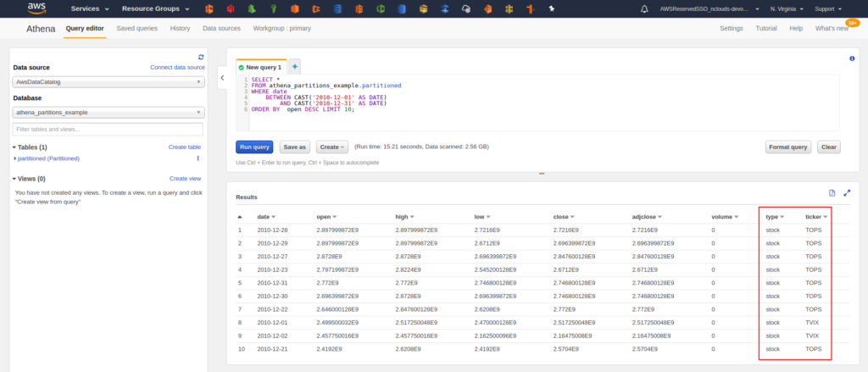The image size is (868, 372).
Task: Switch to the Query editor tab
Action: click(x=85, y=28)
